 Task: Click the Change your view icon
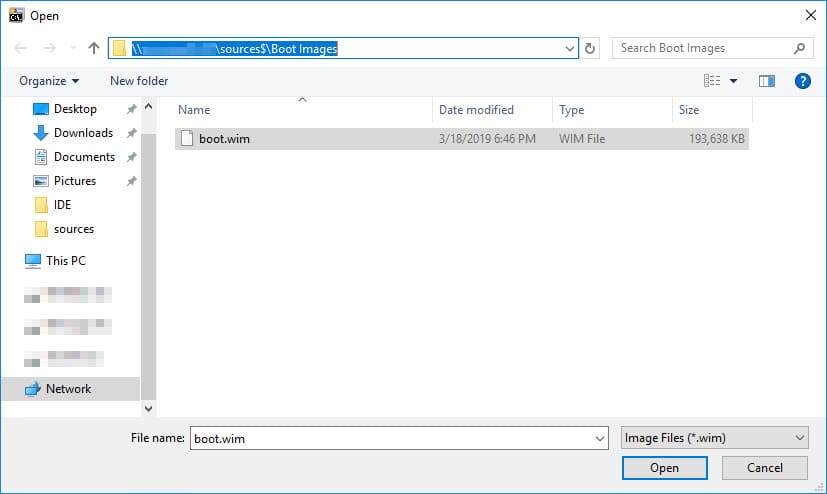click(712, 81)
